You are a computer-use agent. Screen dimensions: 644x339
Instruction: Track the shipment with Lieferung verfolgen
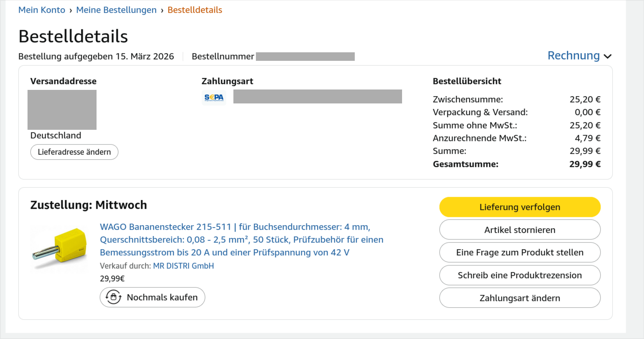point(520,207)
